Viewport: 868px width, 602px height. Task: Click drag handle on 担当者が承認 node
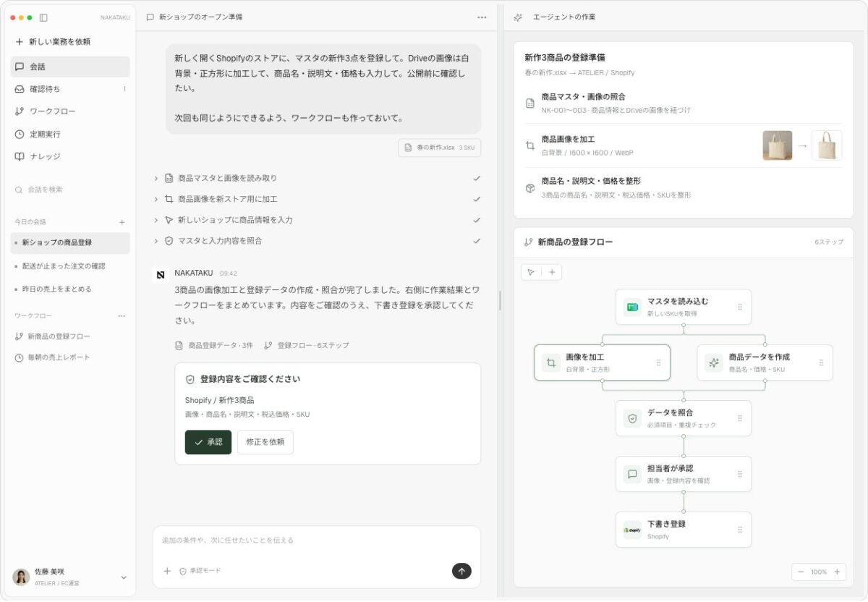[x=739, y=474]
